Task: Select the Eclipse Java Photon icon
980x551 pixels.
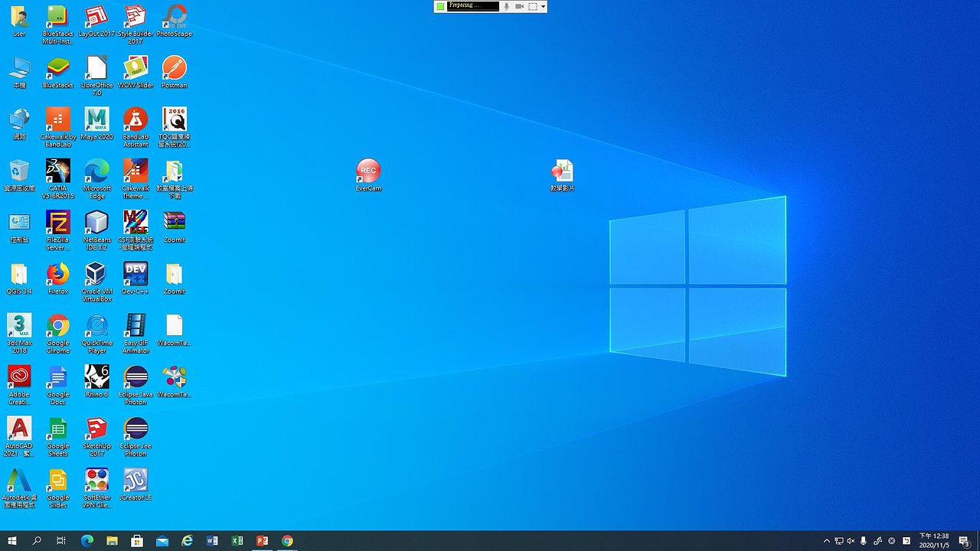Action: coord(136,384)
